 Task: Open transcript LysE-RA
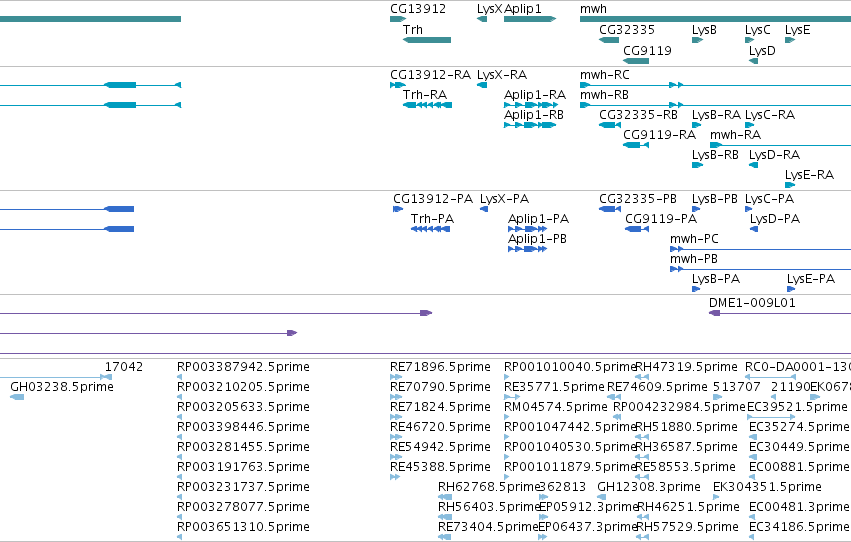[809, 175]
